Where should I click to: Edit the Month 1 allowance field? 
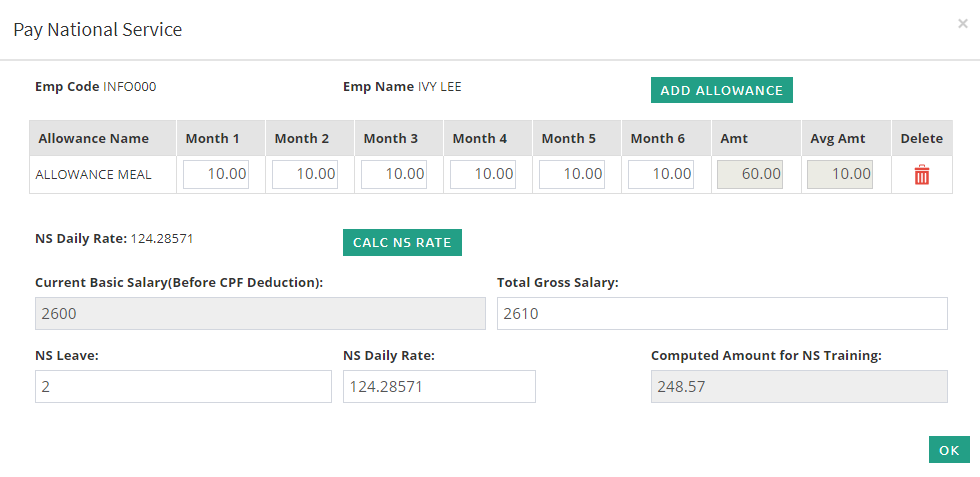pos(216,174)
